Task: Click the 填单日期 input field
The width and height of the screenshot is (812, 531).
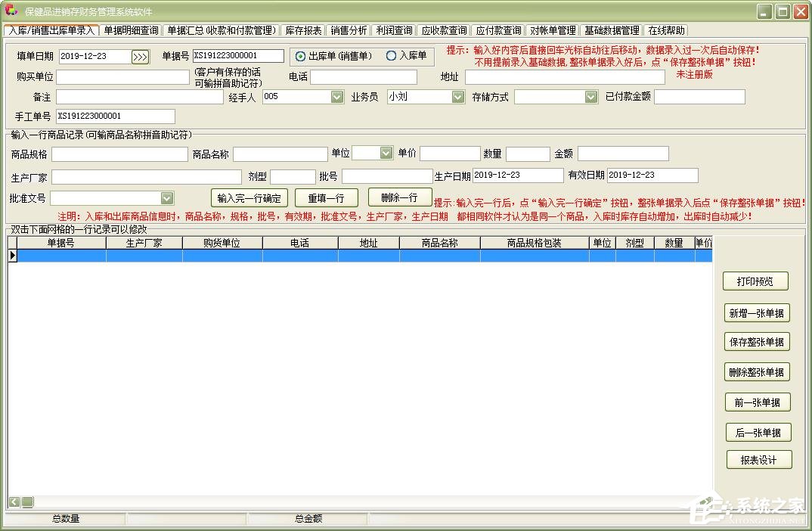Action: click(95, 57)
